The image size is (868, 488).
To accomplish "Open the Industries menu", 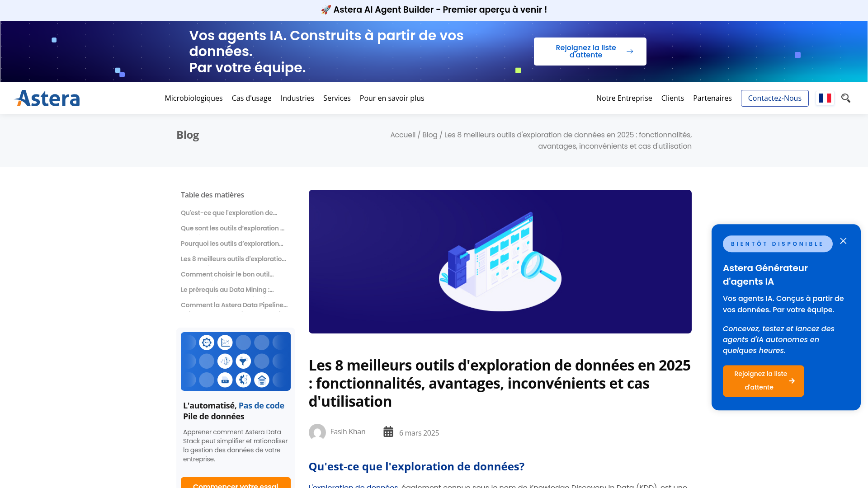I will [x=297, y=98].
